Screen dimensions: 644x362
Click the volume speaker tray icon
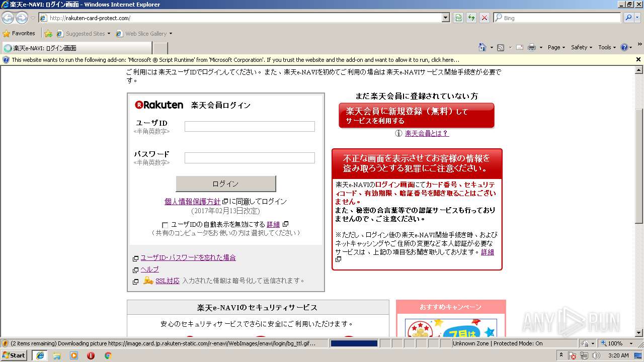(596, 355)
